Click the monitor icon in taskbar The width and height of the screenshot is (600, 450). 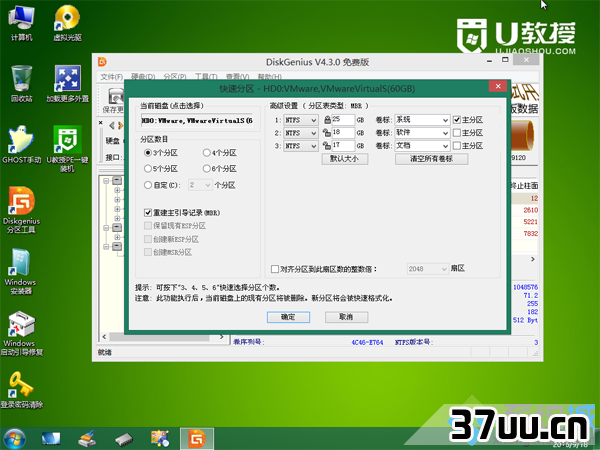pos(51,439)
